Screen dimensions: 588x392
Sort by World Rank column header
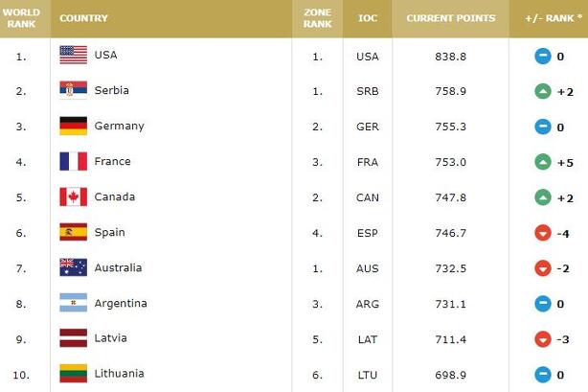pyautogui.click(x=21, y=18)
